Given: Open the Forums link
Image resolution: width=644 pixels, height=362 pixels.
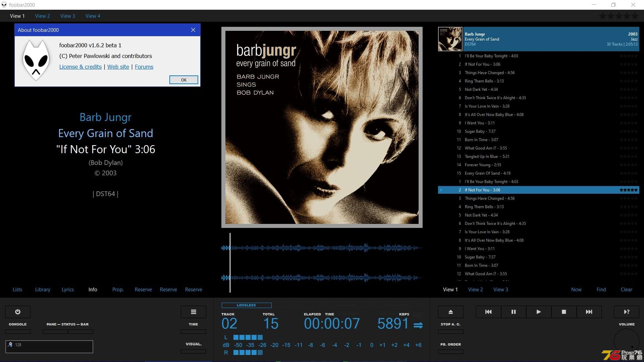Looking at the screenshot, I should pos(144,67).
